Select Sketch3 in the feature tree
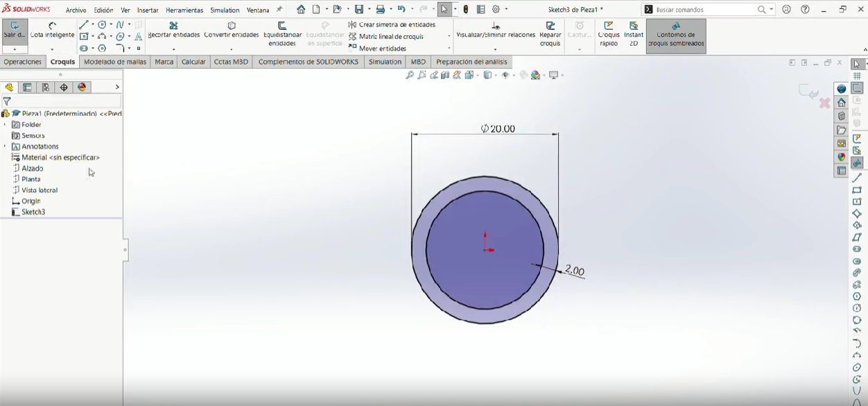The image size is (868, 406). click(33, 212)
